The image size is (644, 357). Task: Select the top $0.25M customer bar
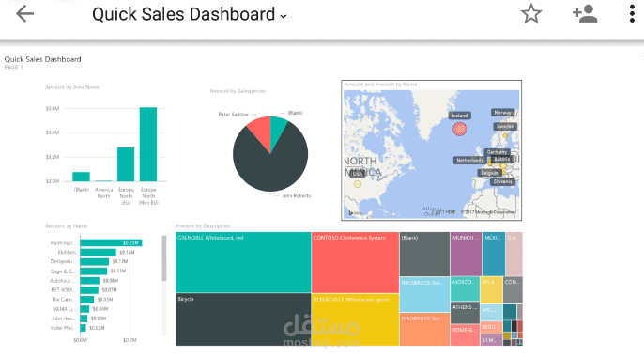[x=111, y=242]
